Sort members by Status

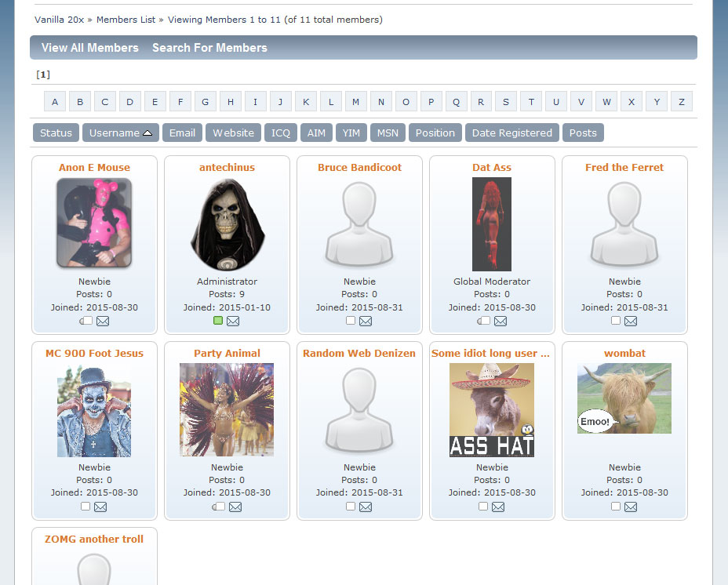pos(56,133)
